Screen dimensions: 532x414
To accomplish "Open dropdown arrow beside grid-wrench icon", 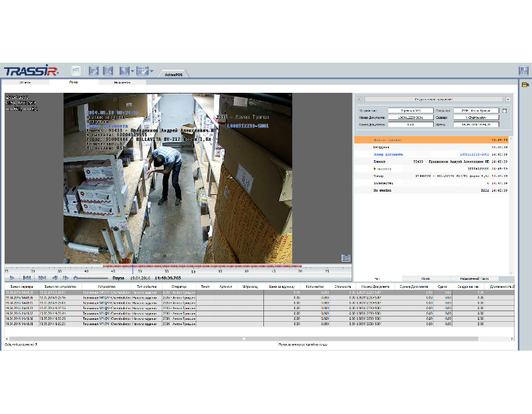I will [x=151, y=71].
